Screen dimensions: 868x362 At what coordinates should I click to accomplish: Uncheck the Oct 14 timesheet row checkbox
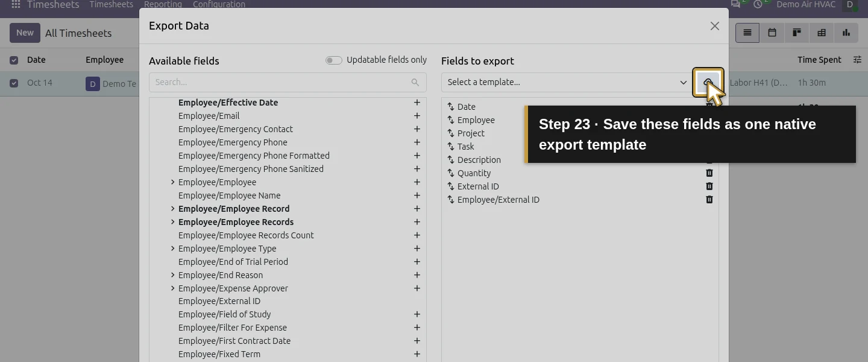pyautogui.click(x=14, y=83)
